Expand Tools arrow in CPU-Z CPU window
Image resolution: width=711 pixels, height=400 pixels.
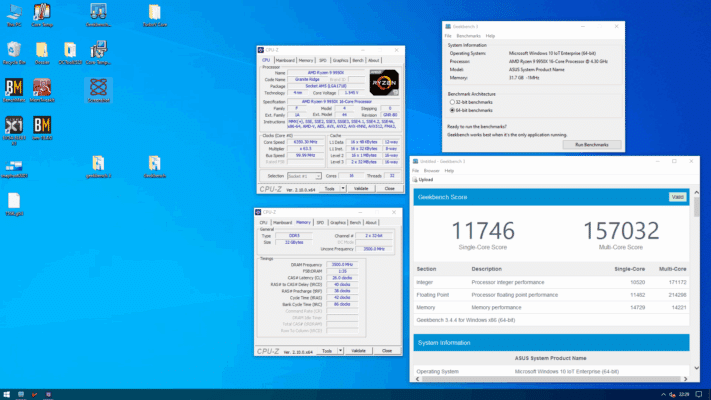(343, 189)
